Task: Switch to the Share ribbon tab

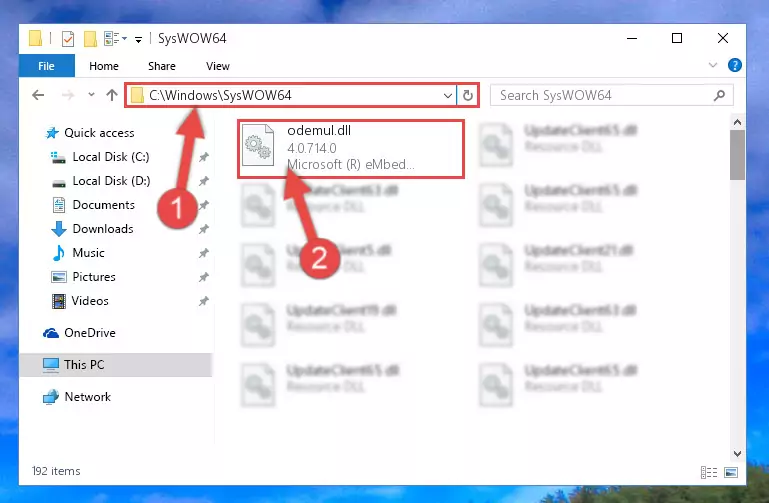Action: pyautogui.click(x=161, y=66)
